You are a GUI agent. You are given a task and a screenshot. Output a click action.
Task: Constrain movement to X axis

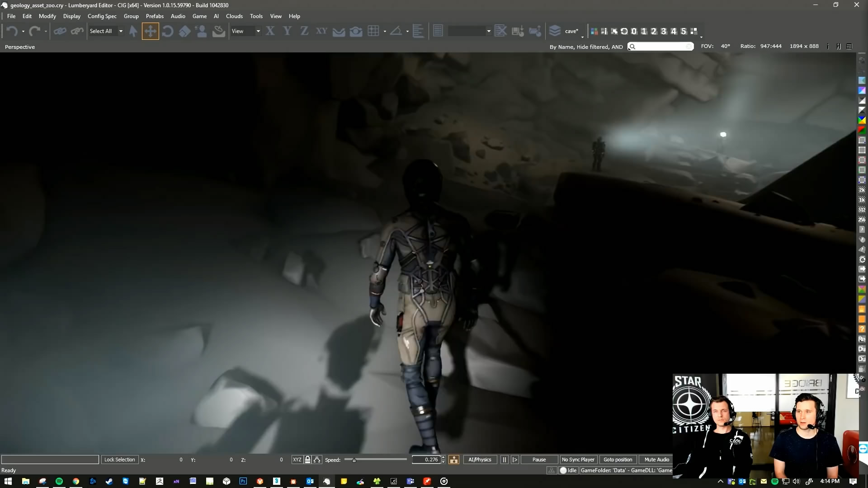coord(270,31)
